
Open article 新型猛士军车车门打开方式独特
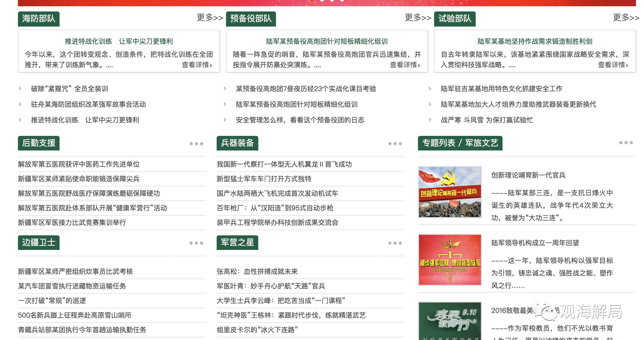[x=264, y=179]
